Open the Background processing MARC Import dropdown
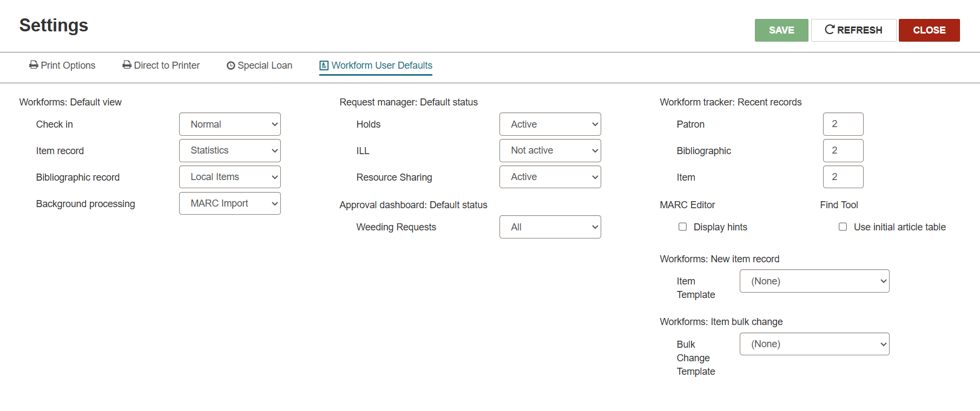The height and width of the screenshot is (411, 980). (x=230, y=203)
